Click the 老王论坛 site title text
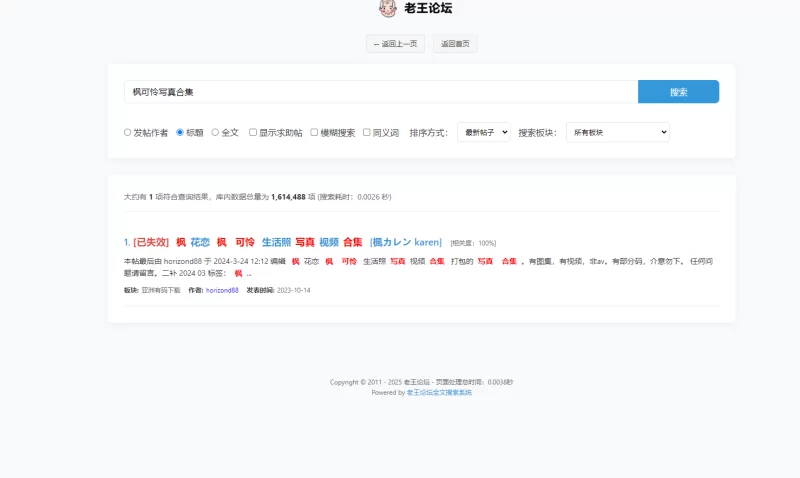Screen dimensions: 800x478 (x=427, y=9)
